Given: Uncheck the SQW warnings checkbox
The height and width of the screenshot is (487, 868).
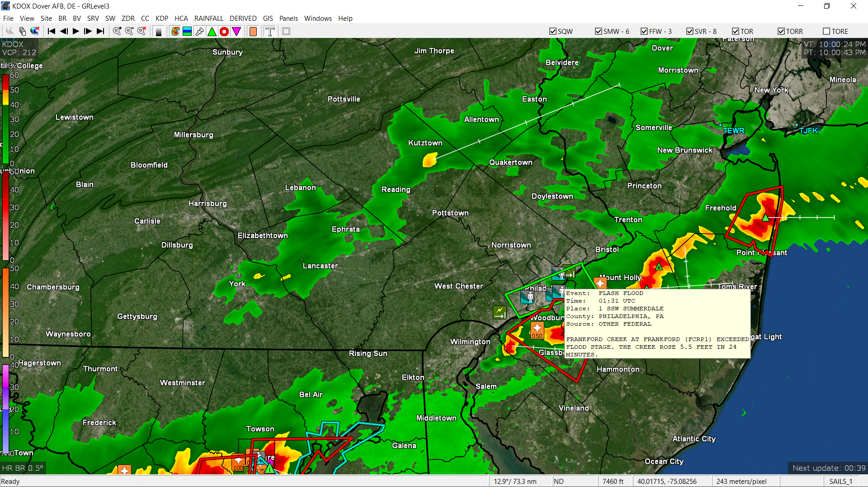Looking at the screenshot, I should pyautogui.click(x=552, y=31).
